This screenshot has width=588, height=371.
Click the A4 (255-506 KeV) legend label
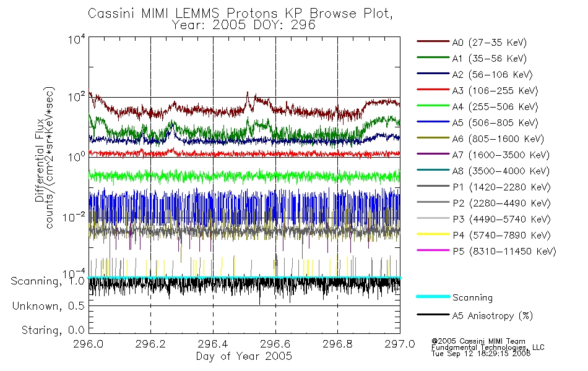click(495, 107)
